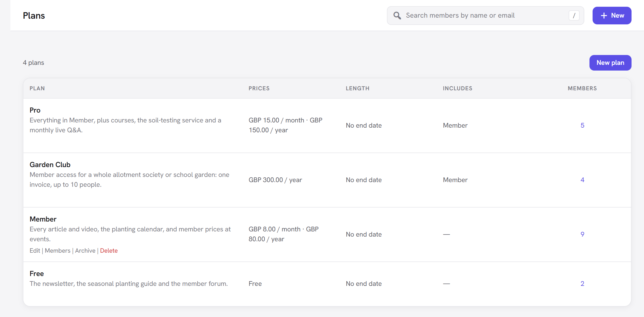Image resolution: width=644 pixels, height=317 pixels.
Task: Delete the Member plan
Action: pos(109,251)
